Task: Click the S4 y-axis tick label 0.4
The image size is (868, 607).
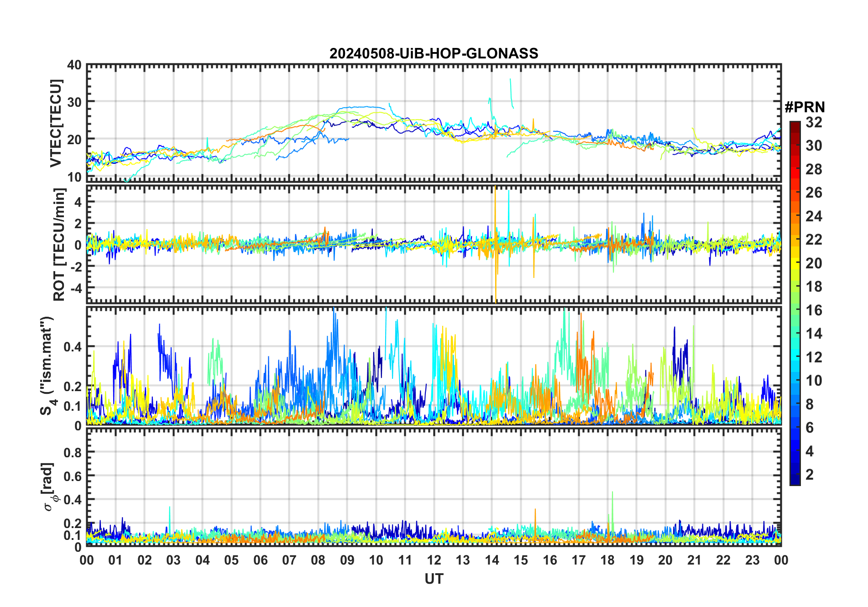Action: point(73,347)
